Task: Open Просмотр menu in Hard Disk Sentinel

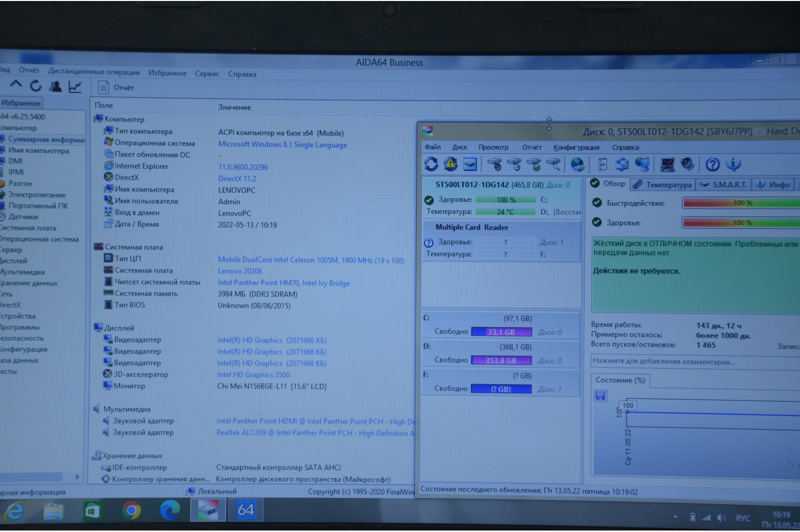Action: pyautogui.click(x=493, y=147)
